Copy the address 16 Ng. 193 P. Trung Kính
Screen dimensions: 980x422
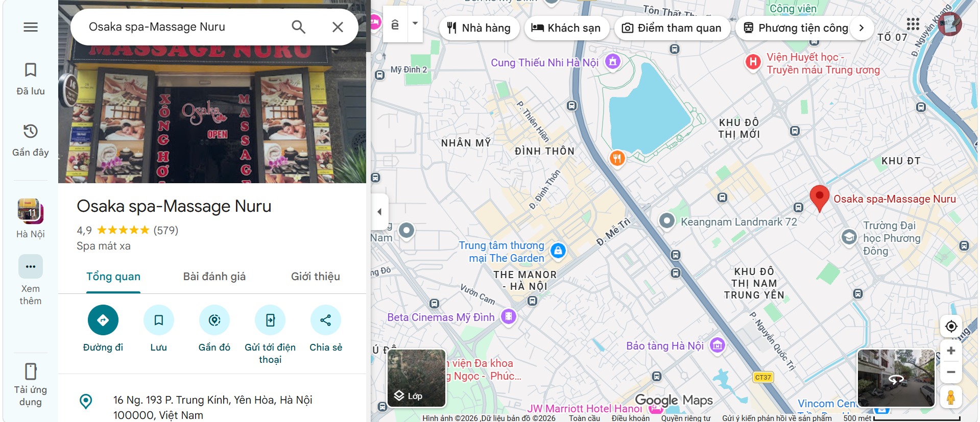coord(213,407)
